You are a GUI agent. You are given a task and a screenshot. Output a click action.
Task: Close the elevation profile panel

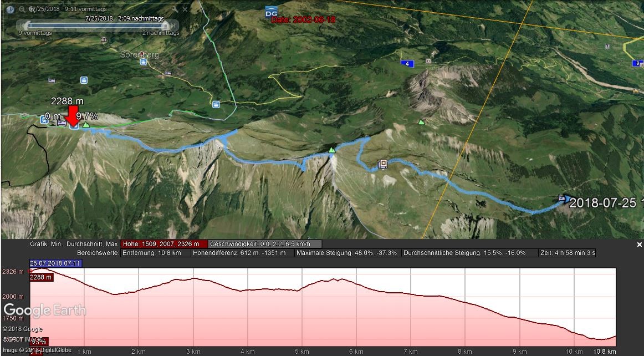pos(639,245)
